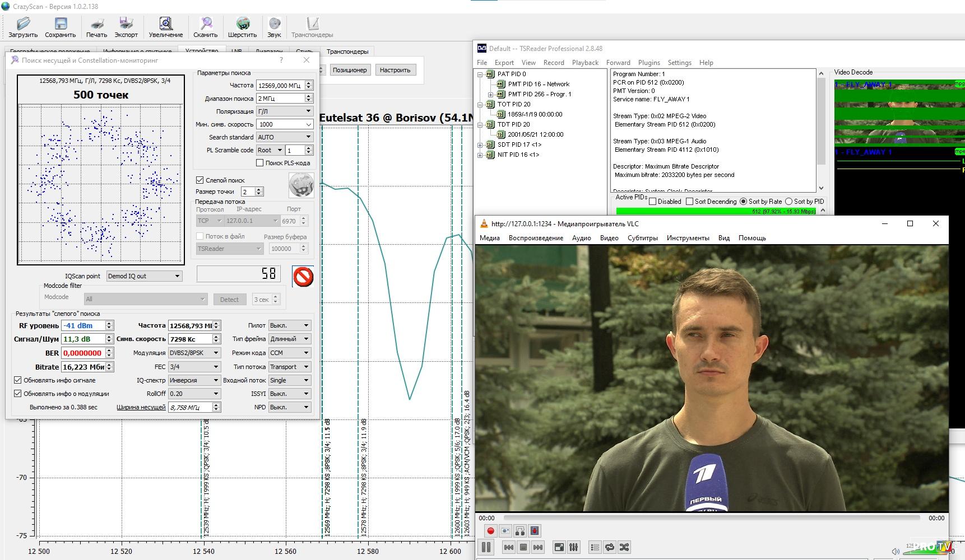Click the Настроить button

pyautogui.click(x=395, y=70)
